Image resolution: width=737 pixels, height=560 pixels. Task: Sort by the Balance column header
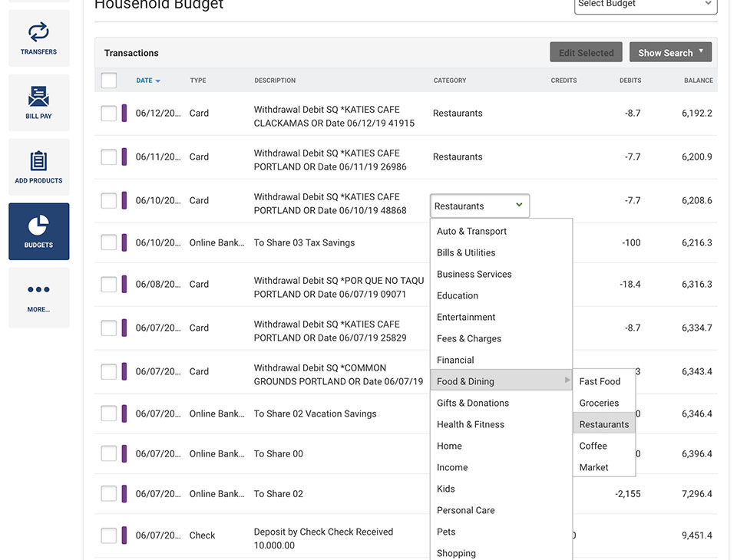click(x=699, y=81)
